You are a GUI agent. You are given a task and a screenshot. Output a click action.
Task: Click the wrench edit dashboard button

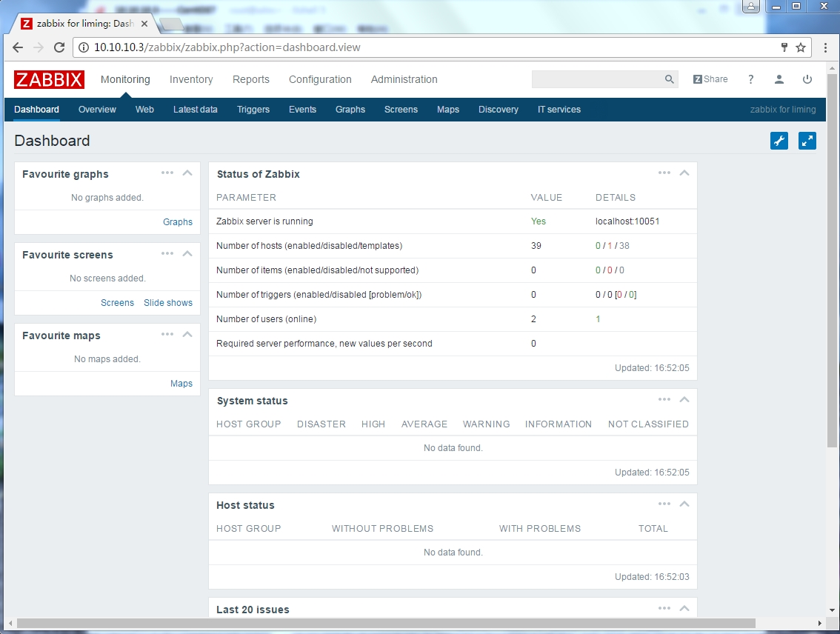point(779,141)
